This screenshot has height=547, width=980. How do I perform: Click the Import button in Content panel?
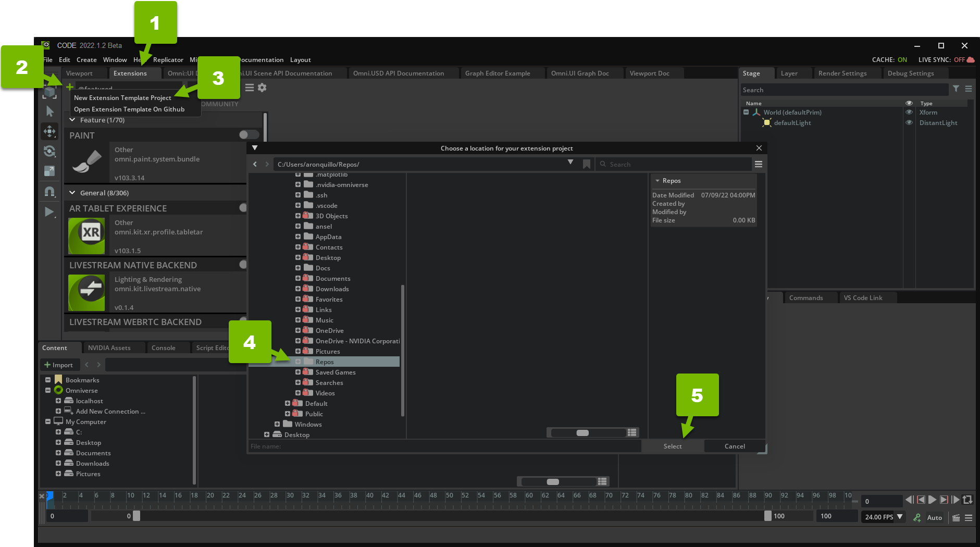pyautogui.click(x=59, y=365)
